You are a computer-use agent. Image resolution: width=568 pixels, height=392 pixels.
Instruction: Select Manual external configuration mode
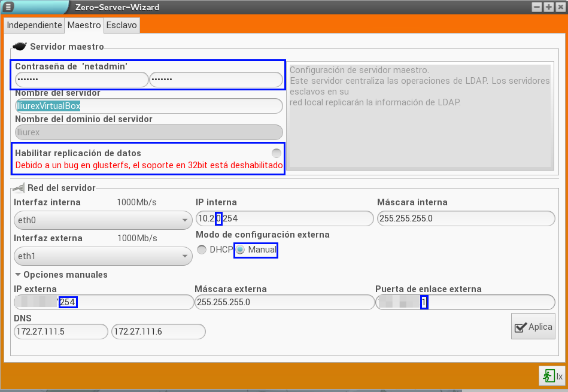coord(241,250)
